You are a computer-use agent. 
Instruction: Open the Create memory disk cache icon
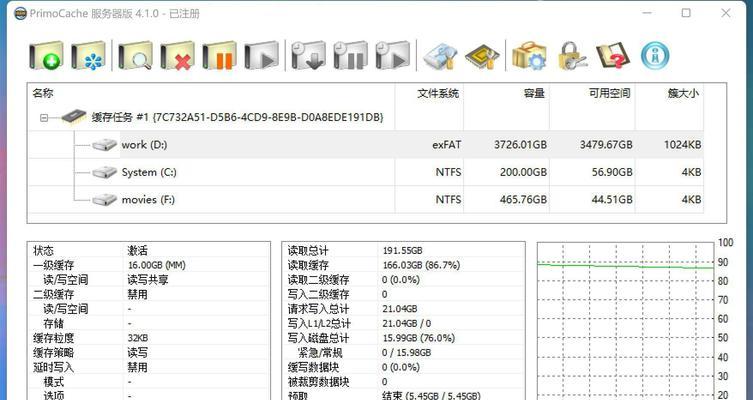click(x=88, y=56)
